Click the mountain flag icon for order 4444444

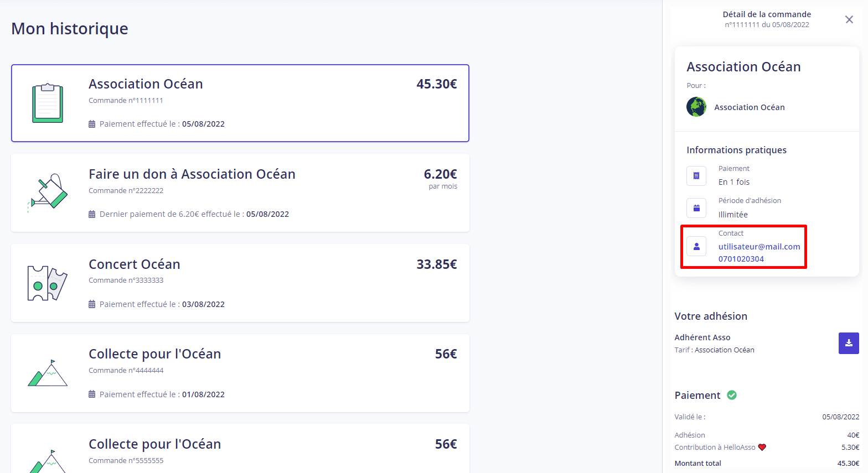tap(48, 373)
